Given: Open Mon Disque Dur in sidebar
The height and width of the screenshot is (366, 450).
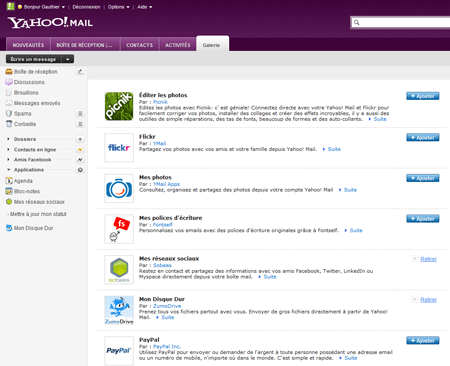Looking at the screenshot, I should 33,228.
